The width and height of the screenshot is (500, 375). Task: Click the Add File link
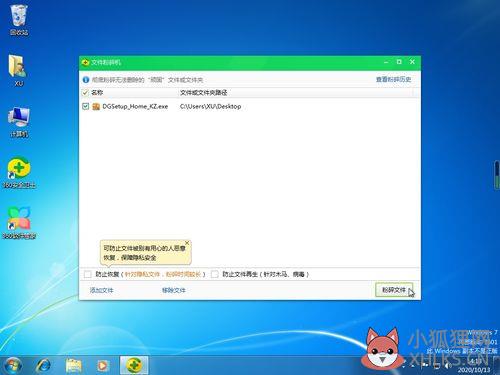click(102, 290)
